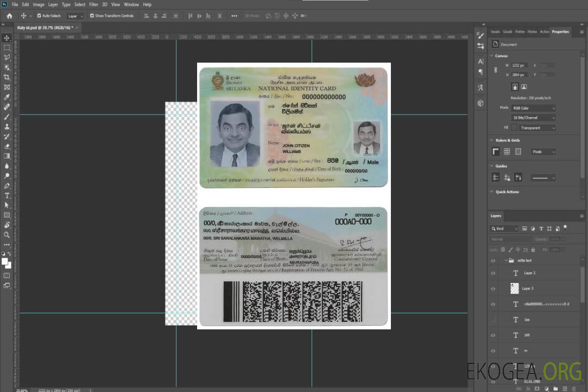Open the Paragraph panel icon
The height and width of the screenshot is (392, 588).
[480, 72]
